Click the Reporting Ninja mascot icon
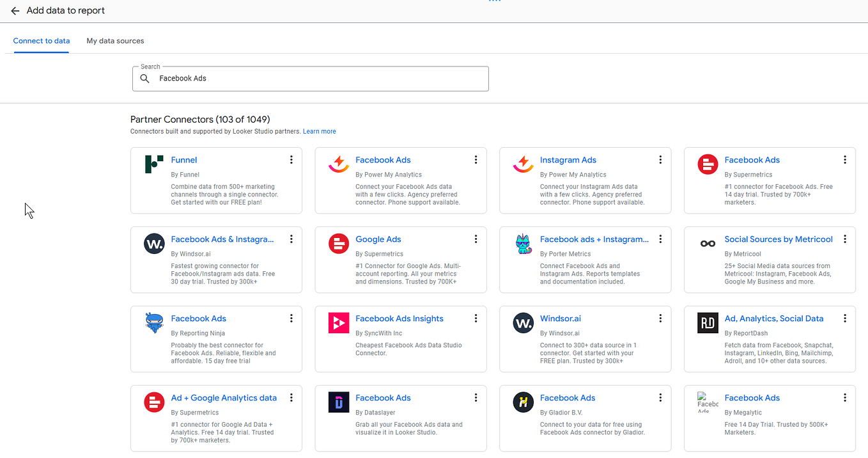 153,323
